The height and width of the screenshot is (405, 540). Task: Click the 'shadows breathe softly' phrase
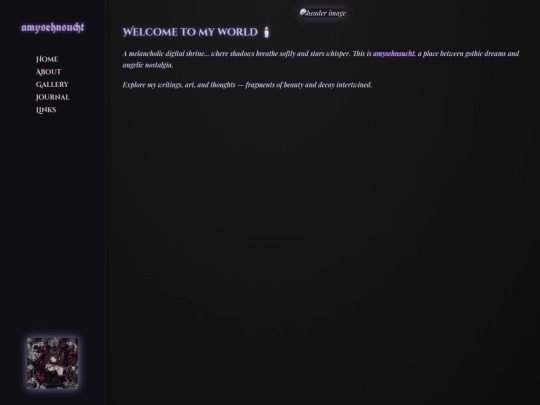263,53
